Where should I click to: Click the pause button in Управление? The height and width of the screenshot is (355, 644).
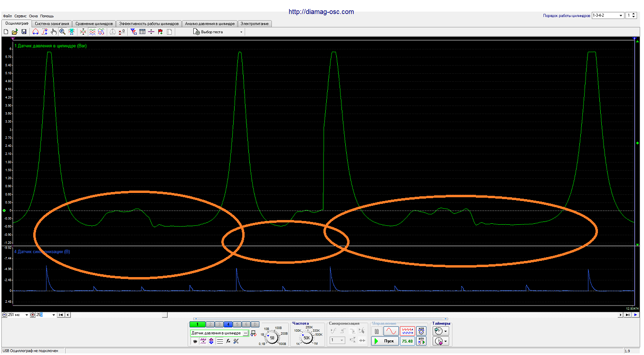point(377,331)
